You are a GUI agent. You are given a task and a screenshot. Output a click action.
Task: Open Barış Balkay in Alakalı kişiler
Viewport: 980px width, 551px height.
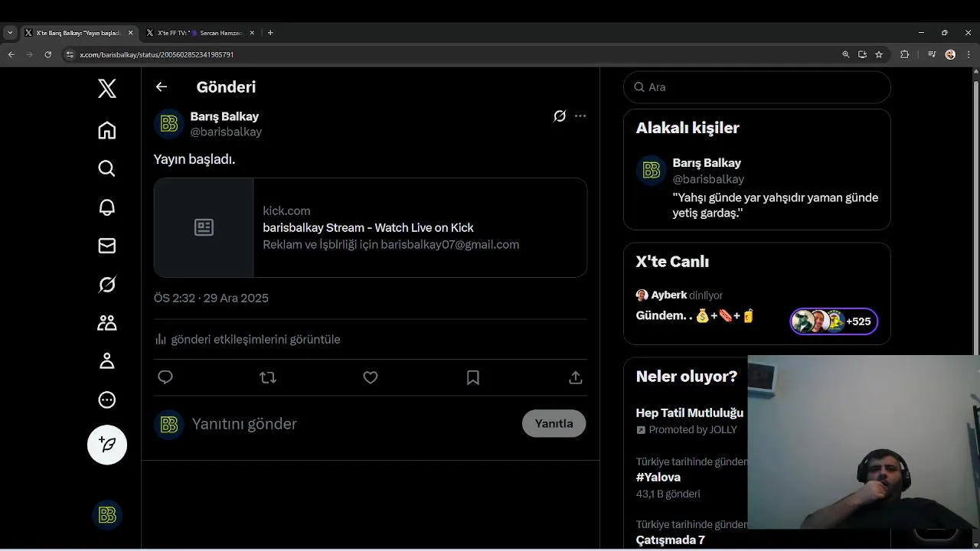tap(757, 188)
